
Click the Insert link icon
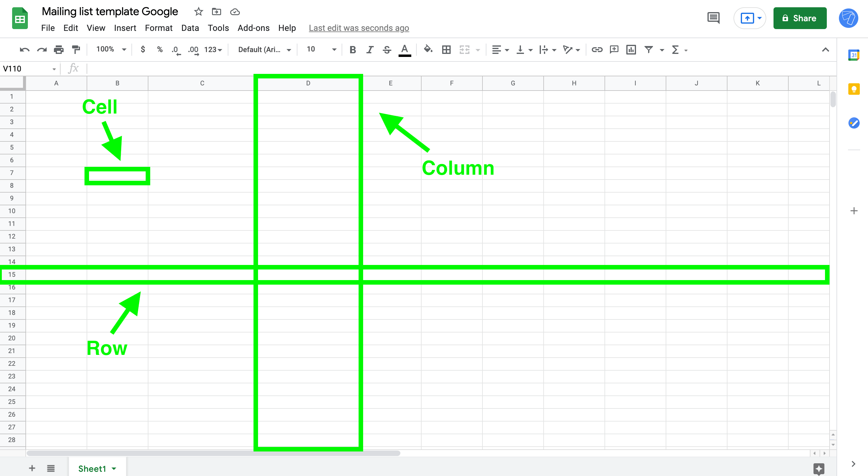pos(597,49)
